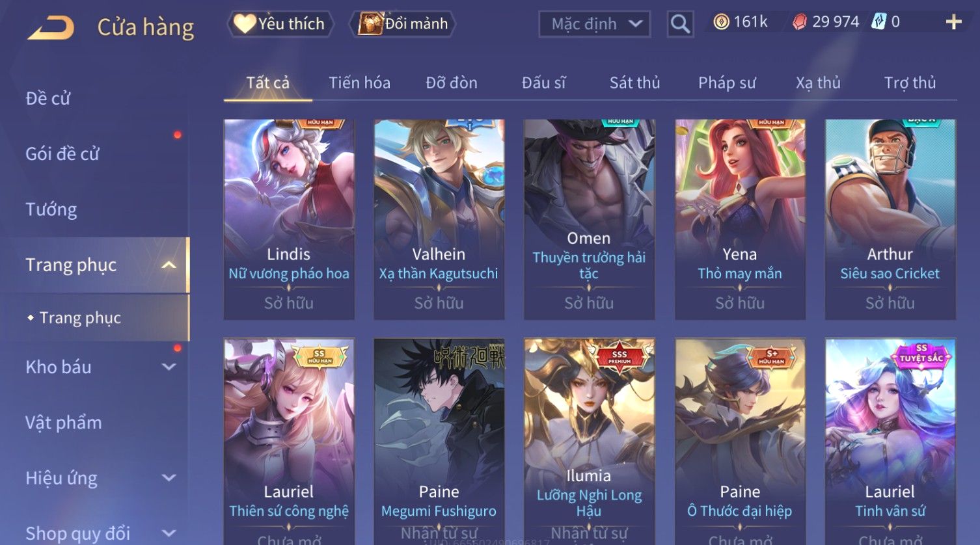Viewport: 980px width, 545px height.
Task: Click the heart icon on Yêu thích
Action: pos(244,24)
